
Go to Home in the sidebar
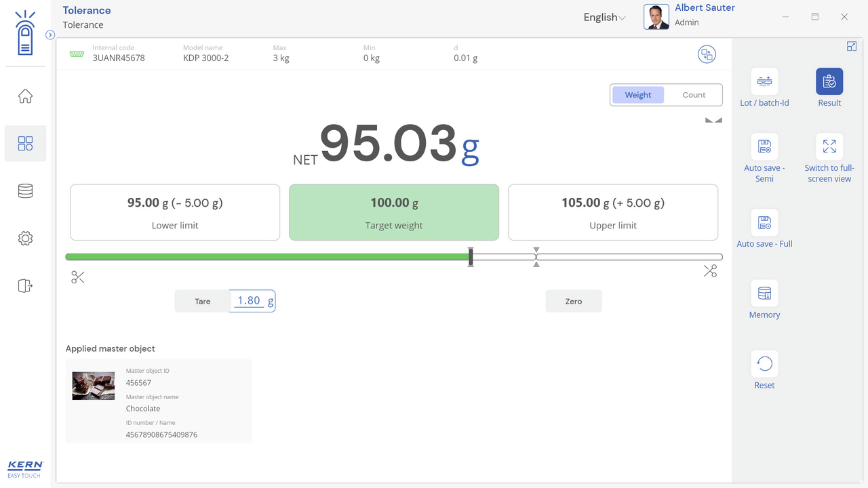(x=25, y=96)
